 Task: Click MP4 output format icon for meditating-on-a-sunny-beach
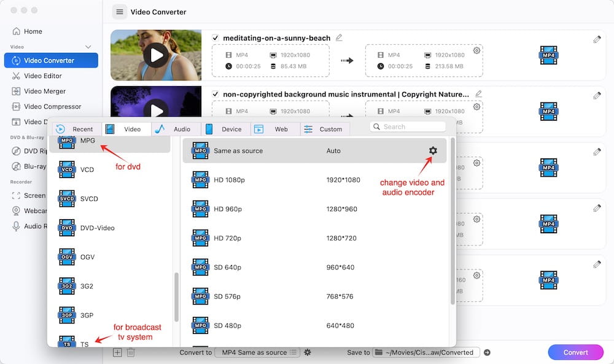(x=548, y=55)
